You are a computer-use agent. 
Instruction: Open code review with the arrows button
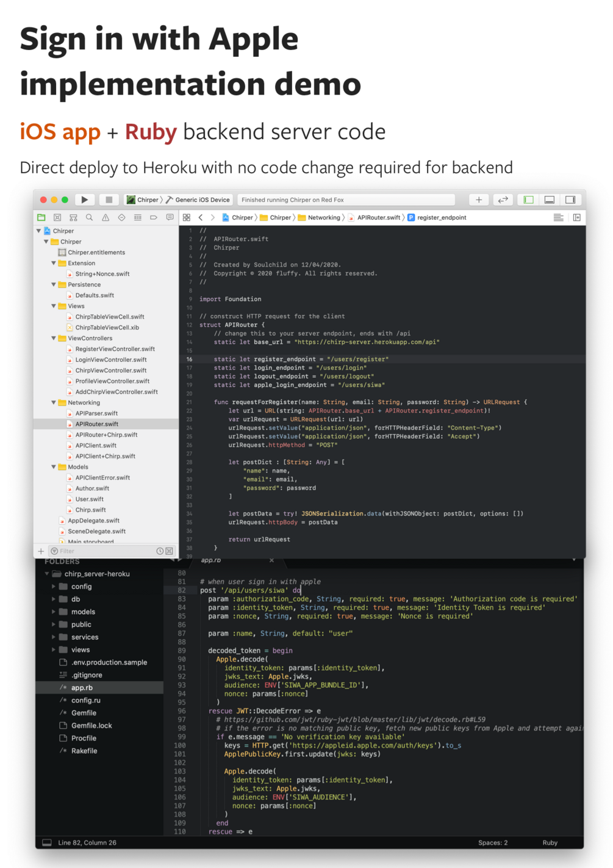(x=503, y=200)
